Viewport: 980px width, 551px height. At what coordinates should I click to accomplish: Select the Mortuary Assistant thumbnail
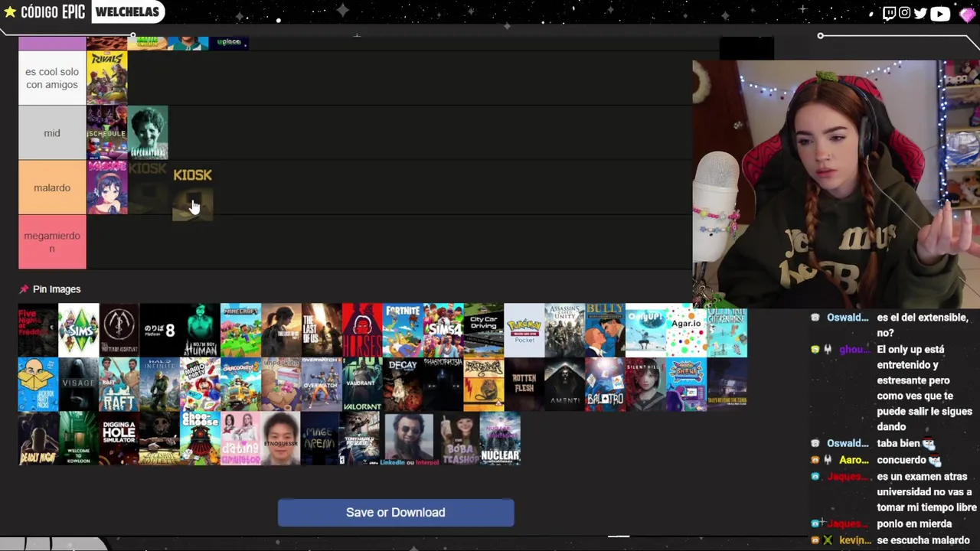(x=119, y=331)
